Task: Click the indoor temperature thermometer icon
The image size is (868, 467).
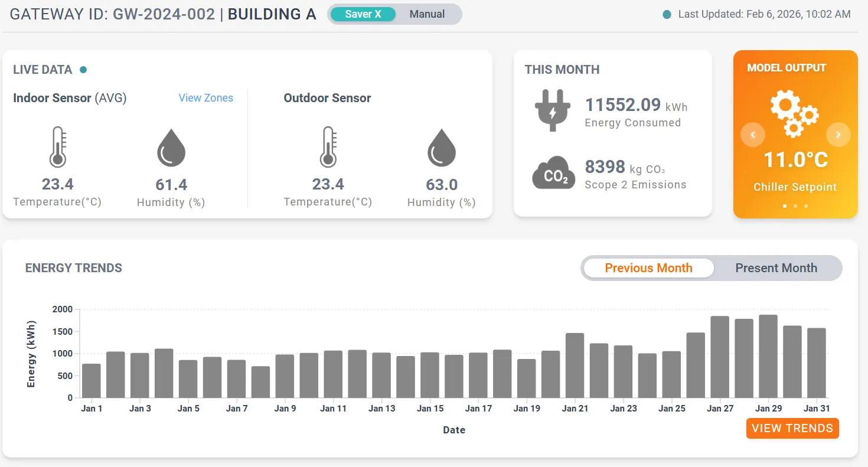Action: click(x=57, y=147)
